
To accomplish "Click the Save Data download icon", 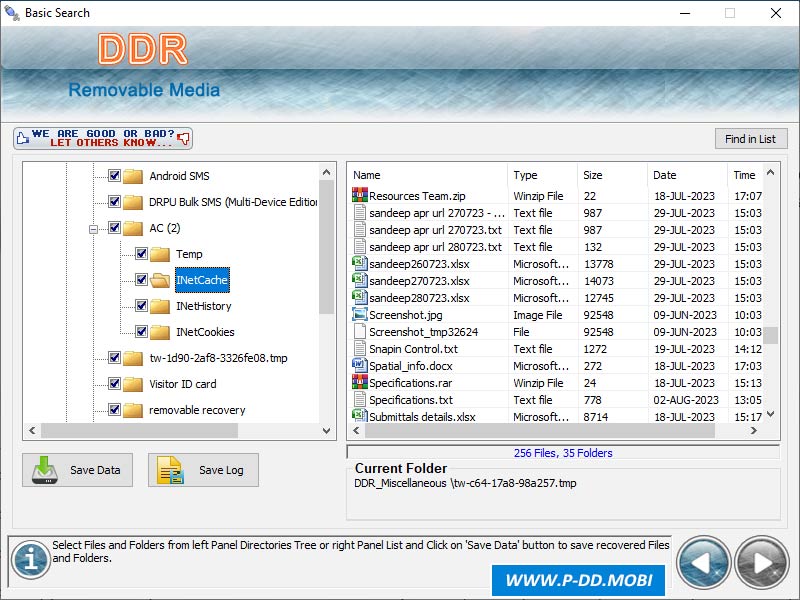I will pyautogui.click(x=47, y=470).
